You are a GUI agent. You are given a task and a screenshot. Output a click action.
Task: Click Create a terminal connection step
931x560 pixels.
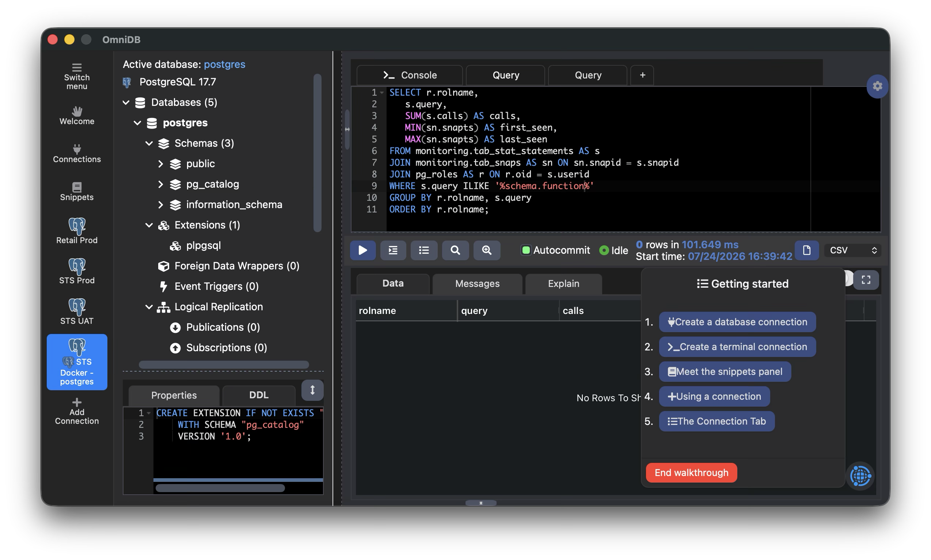click(x=737, y=346)
